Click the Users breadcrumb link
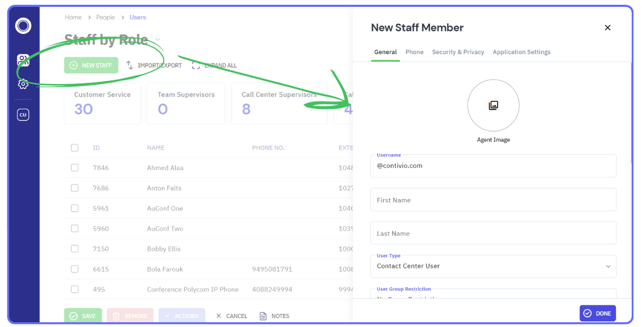 137,17
